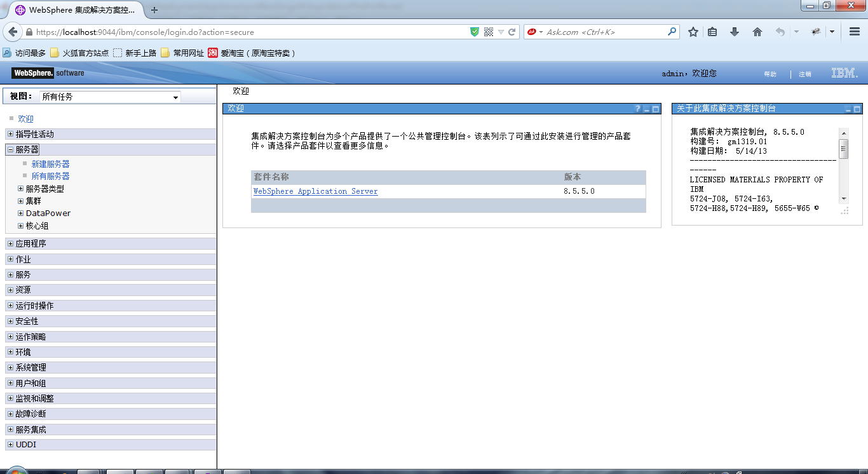Open the QR code icon in address bar
The height and width of the screenshot is (474, 868).
click(x=489, y=32)
